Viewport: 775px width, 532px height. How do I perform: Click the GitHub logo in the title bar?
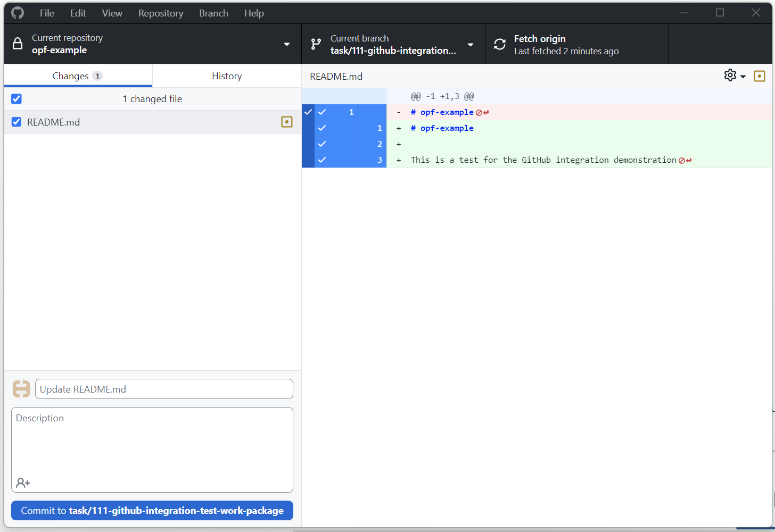click(x=17, y=12)
